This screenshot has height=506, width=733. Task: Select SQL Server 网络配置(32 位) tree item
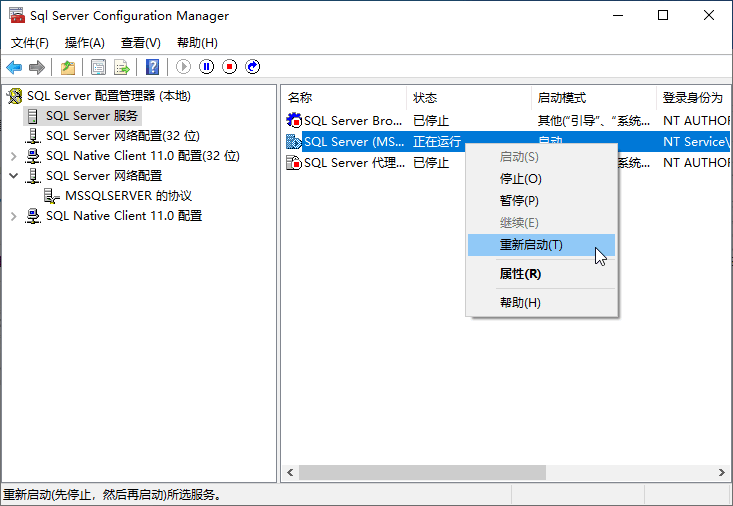coord(122,136)
